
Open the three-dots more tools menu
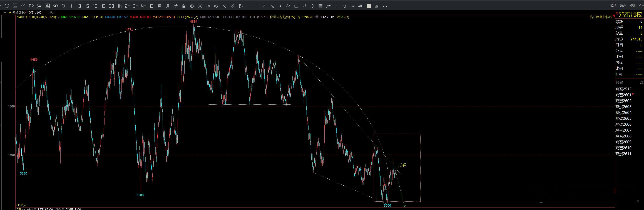point(385,6)
